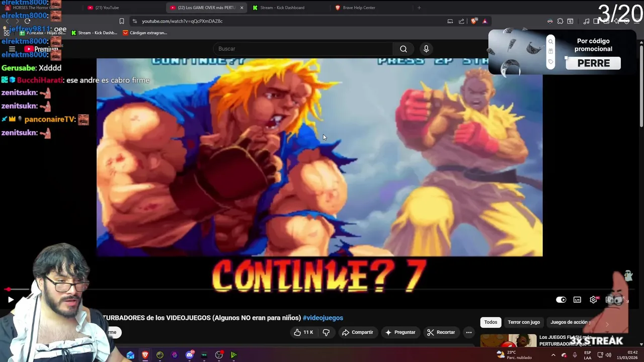
Task: Like the video with 11 K likes
Action: pos(303,332)
